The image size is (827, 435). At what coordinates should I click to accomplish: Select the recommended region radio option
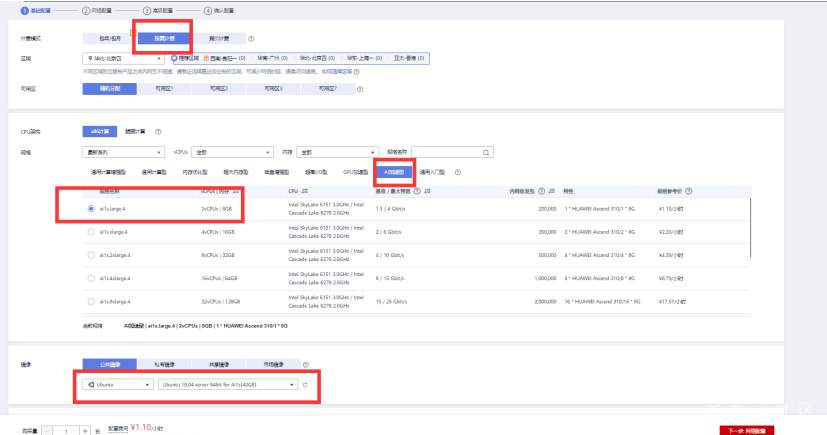[x=174, y=58]
